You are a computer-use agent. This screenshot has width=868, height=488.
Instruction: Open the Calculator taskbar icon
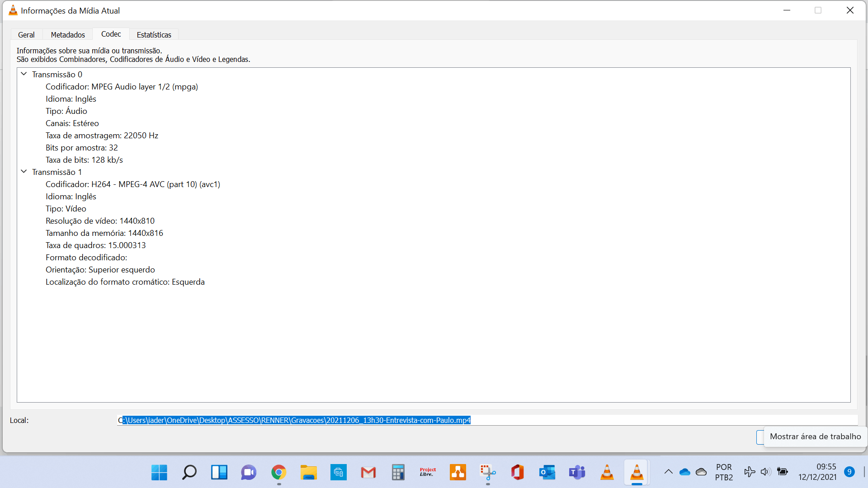click(x=398, y=473)
